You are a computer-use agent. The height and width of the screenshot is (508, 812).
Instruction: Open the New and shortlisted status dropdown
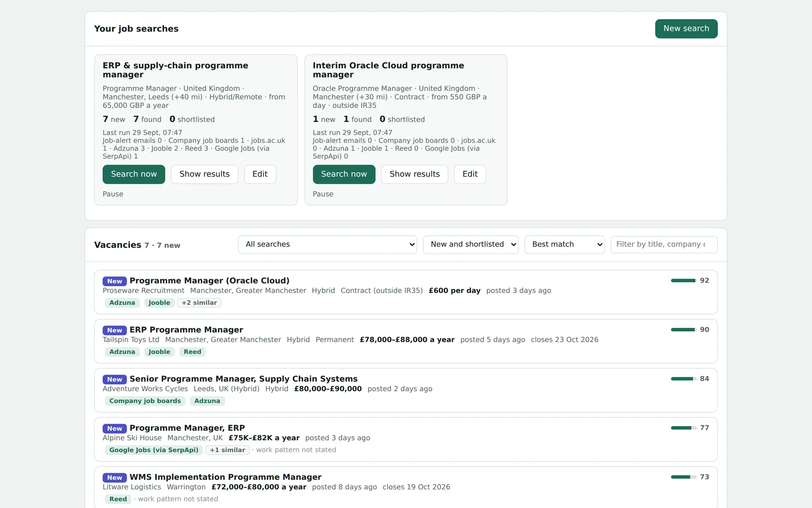click(x=471, y=244)
